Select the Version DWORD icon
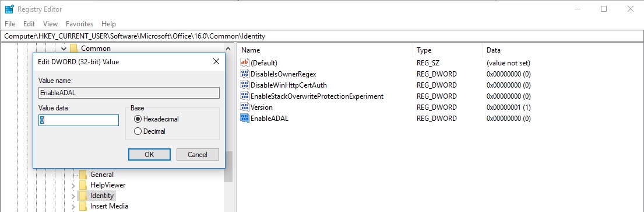This screenshot has height=212, width=644. 245,107
